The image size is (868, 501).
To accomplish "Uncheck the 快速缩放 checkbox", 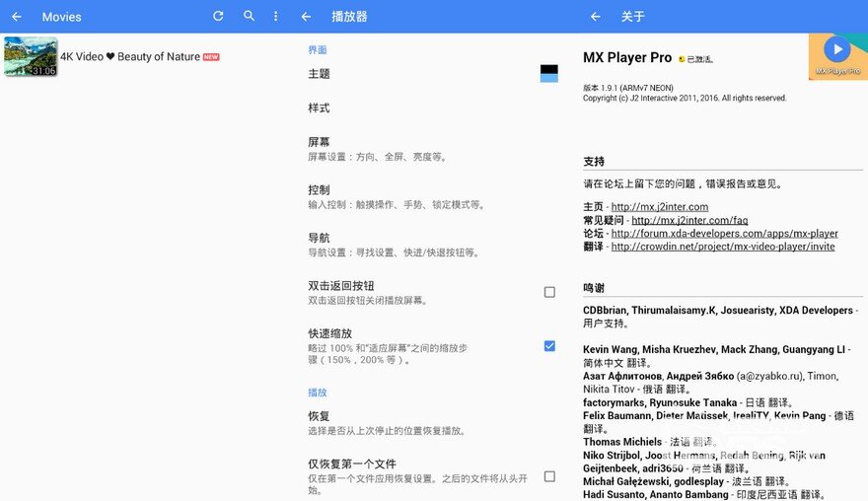I will 549,346.
